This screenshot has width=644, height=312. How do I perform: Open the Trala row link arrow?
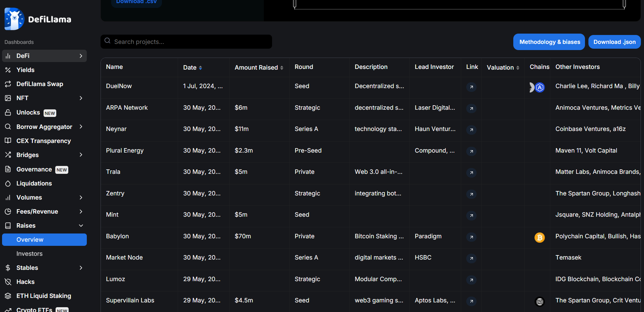click(471, 173)
